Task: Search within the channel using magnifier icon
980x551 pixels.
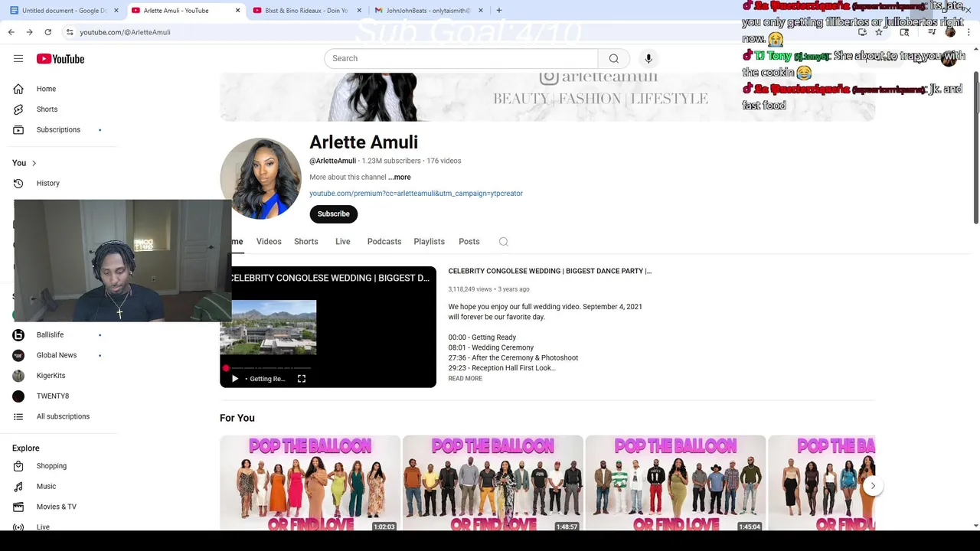Action: 504,242
